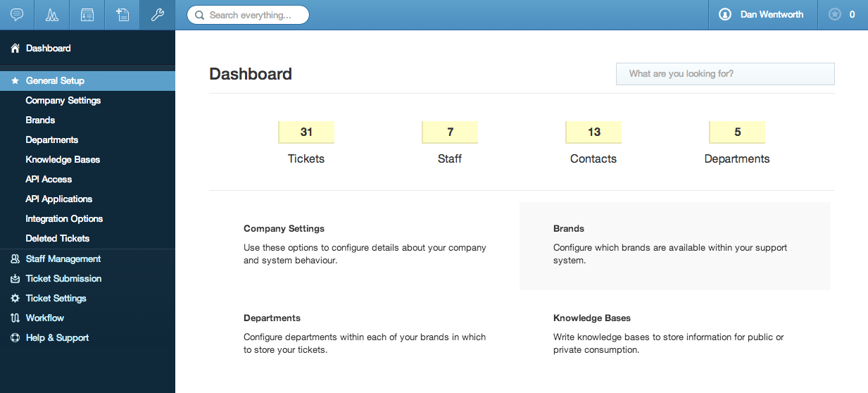Expand the Staff Management section

[87, 258]
